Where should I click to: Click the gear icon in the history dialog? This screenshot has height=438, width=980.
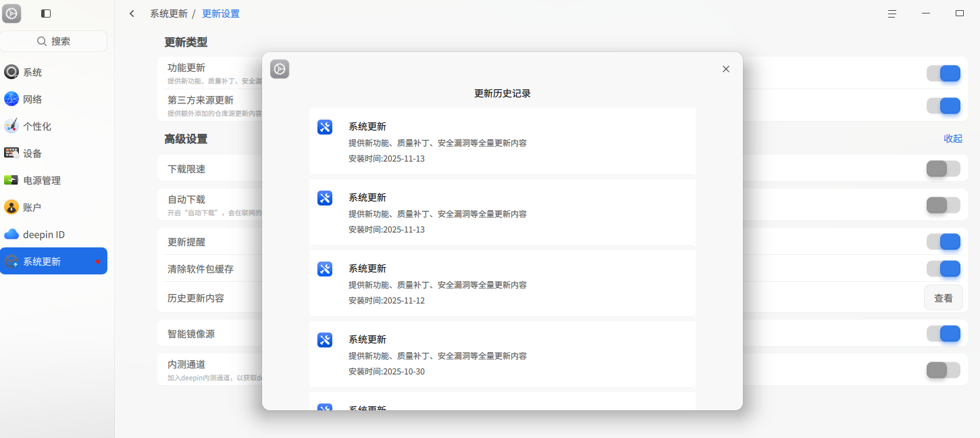pos(280,69)
